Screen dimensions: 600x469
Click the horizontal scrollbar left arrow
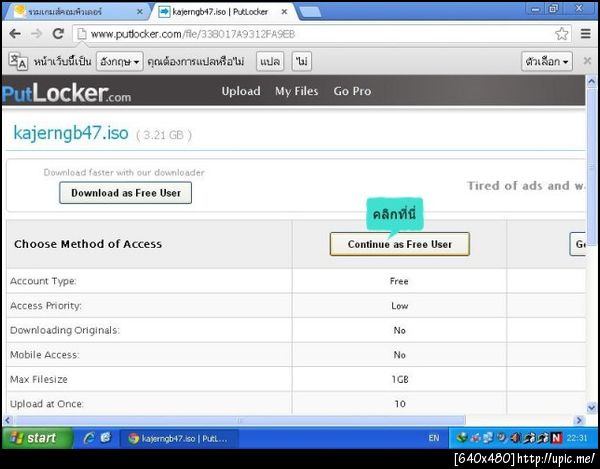pos(8,420)
